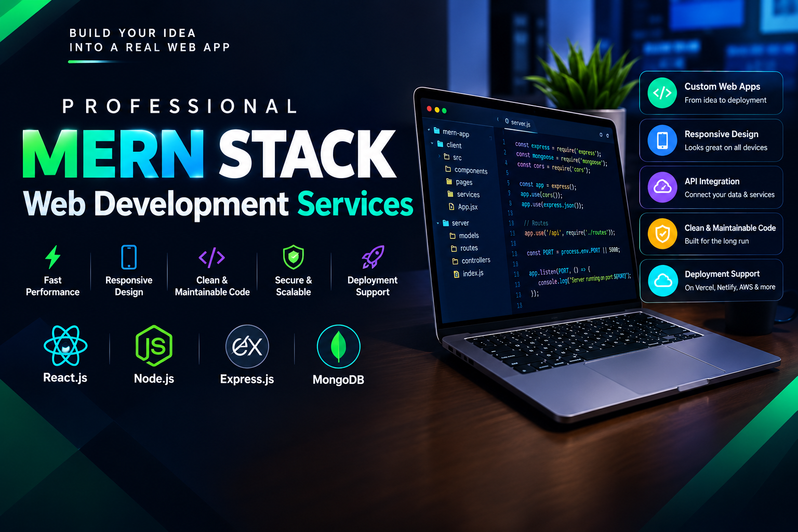The width and height of the screenshot is (798, 532).
Task: Collapse the mern-app root folder chevron
Action: (429, 129)
